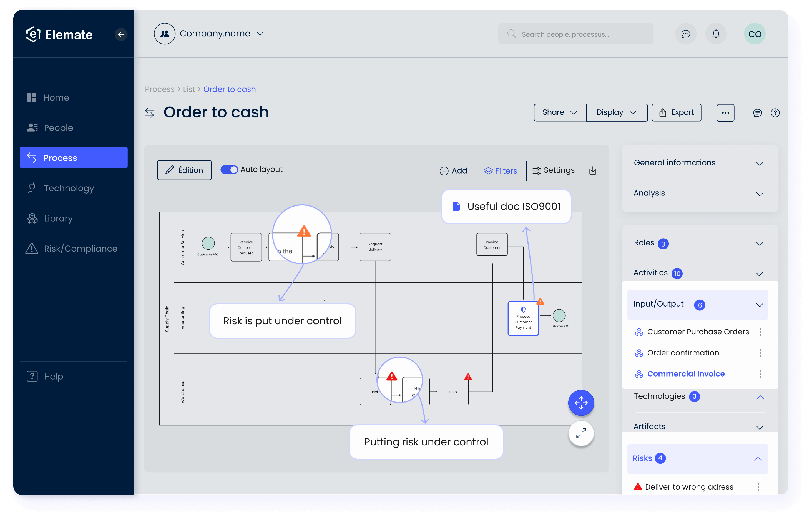This screenshot has height=522, width=812.
Task: Collapse Input/Output section
Action: pos(760,305)
